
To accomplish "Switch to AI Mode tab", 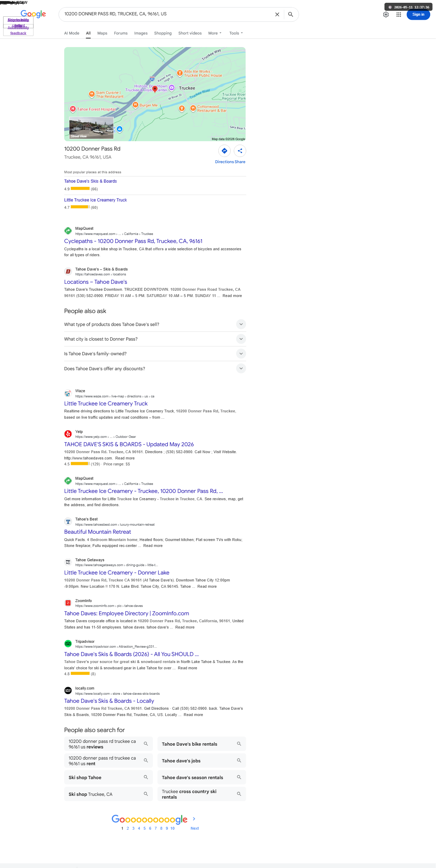I will tap(72, 33).
